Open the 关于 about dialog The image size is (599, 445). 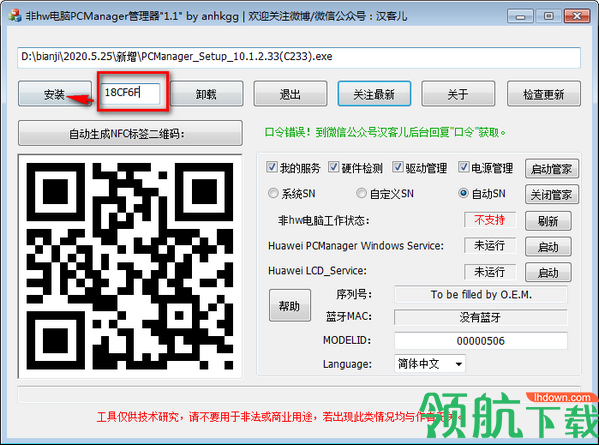pos(458,94)
